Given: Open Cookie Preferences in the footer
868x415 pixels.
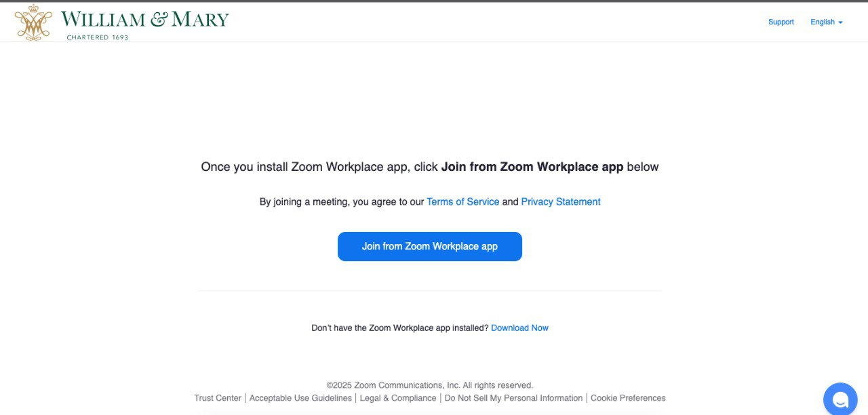Looking at the screenshot, I should pos(628,399).
